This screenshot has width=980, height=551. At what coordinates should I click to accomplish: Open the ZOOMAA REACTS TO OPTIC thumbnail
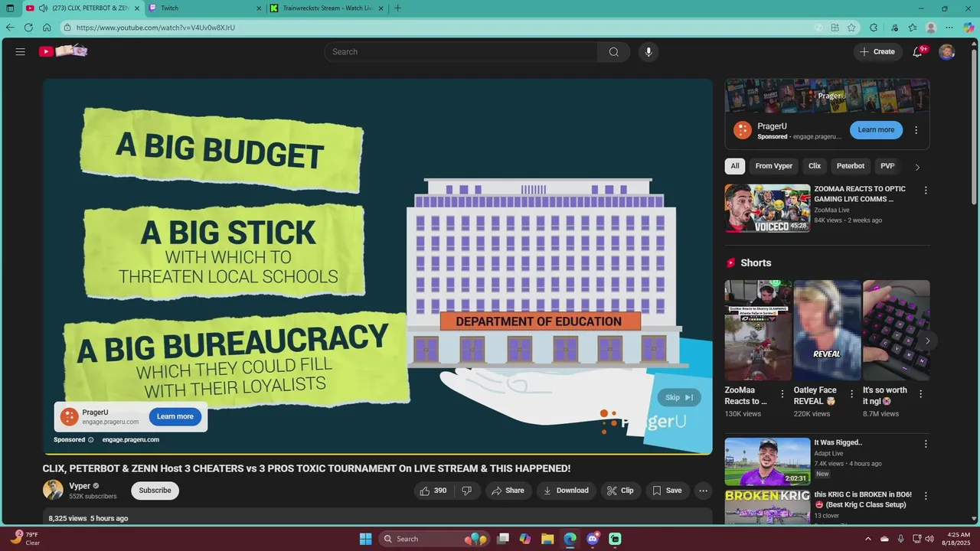click(767, 208)
